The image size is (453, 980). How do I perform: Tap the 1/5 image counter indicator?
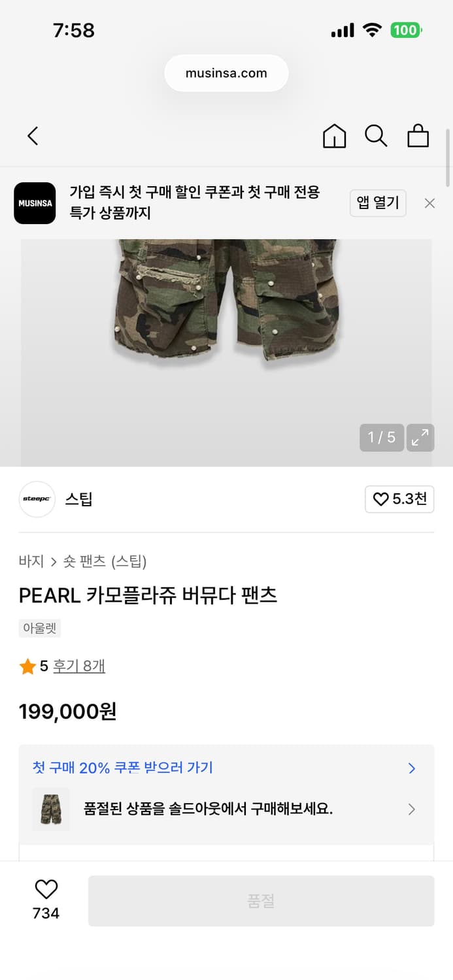coord(381,438)
